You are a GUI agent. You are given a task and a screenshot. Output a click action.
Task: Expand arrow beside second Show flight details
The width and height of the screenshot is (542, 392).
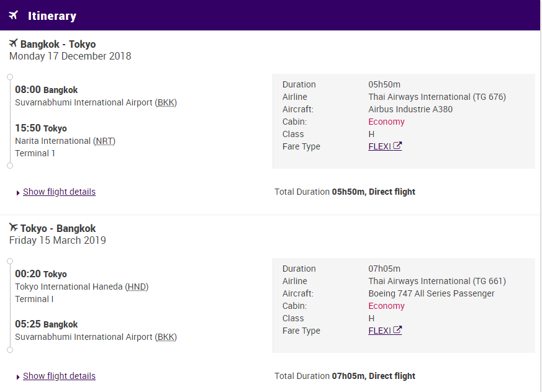[x=18, y=377]
